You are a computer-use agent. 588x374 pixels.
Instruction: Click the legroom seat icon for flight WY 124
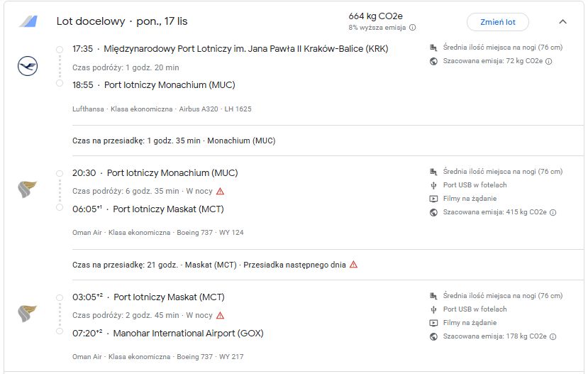coord(433,172)
